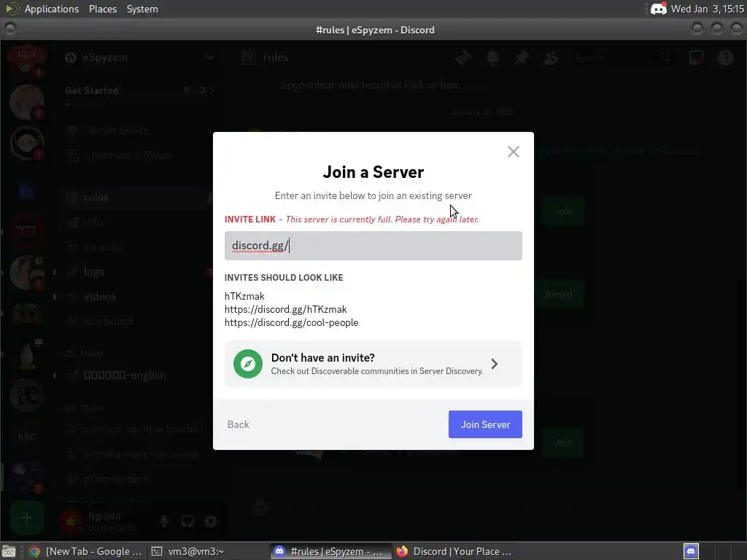The height and width of the screenshot is (560, 747).
Task: Click the server full error message
Action: click(382, 219)
